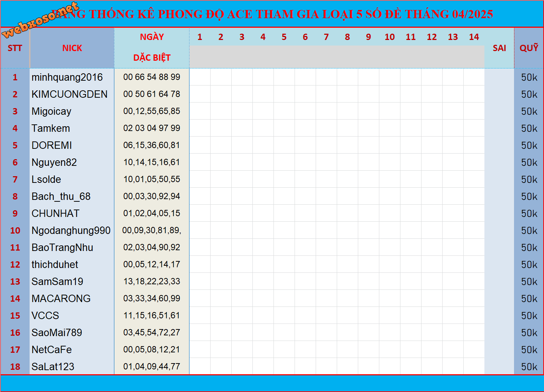The image size is (544, 392).
Task: Click numbers 11,15,16,51,61
Action: pos(152,315)
